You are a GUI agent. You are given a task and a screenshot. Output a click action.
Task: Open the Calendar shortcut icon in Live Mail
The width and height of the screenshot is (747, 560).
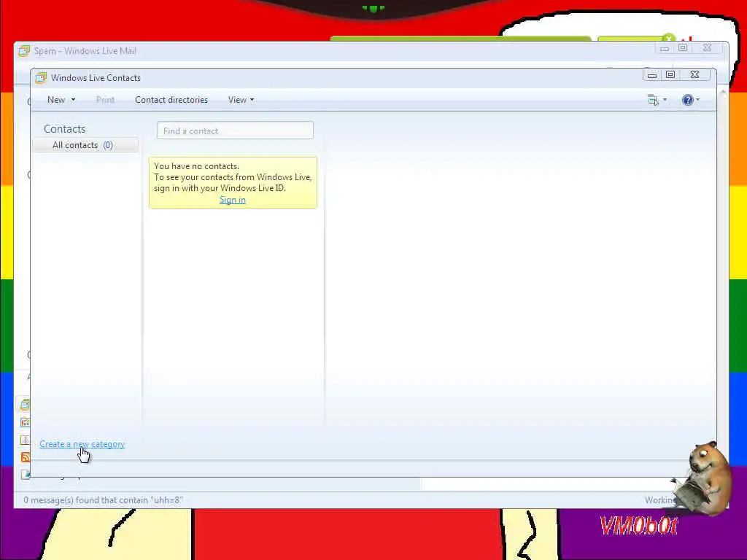(x=26, y=422)
